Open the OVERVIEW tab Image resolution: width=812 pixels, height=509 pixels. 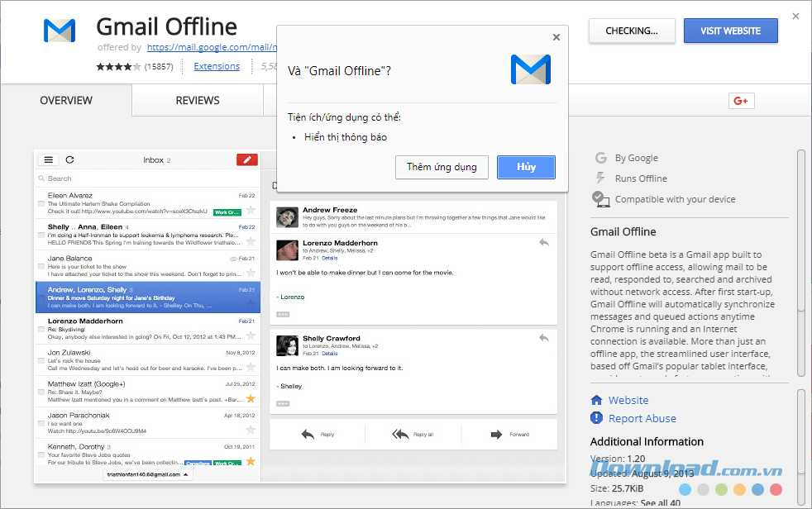click(x=66, y=100)
